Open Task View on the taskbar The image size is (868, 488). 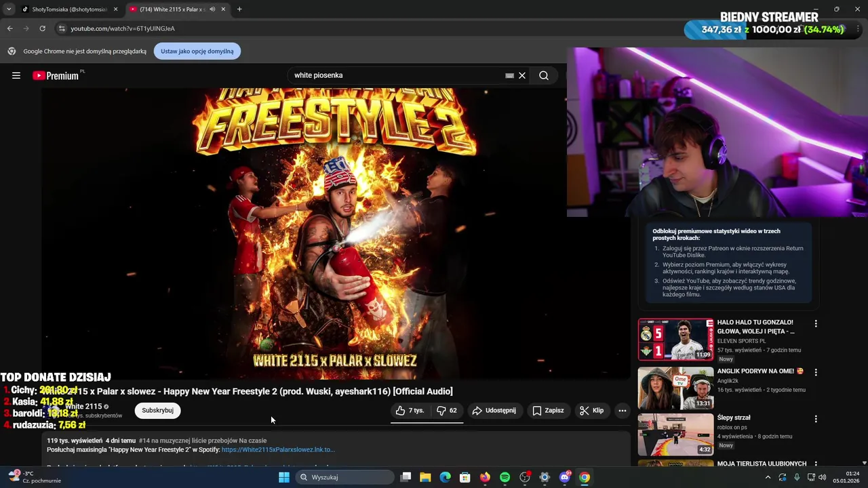(x=406, y=477)
